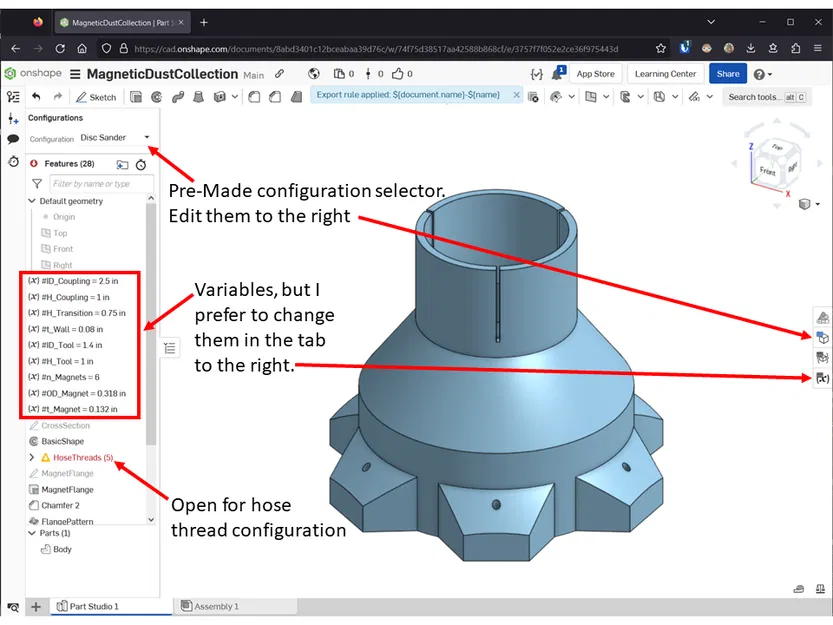Open the appearance rendering panel icon
This screenshot has width=833, height=625.
point(822,317)
